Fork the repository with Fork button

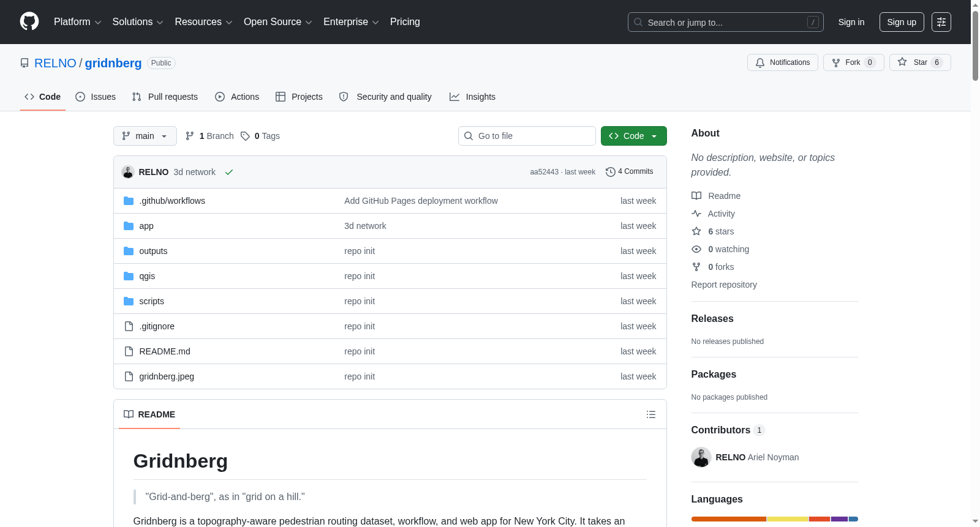tap(854, 62)
